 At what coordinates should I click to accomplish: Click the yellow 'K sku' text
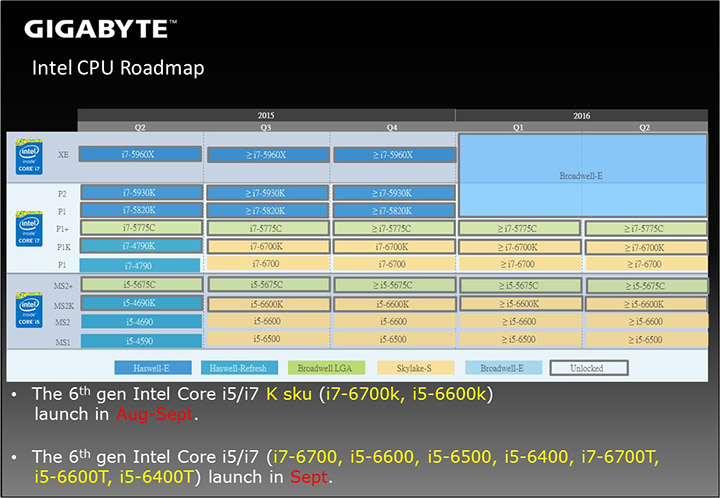[x=289, y=394]
